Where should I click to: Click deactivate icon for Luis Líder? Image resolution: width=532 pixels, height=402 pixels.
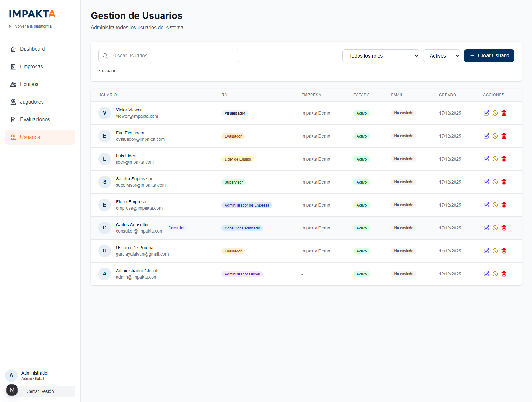495,159
